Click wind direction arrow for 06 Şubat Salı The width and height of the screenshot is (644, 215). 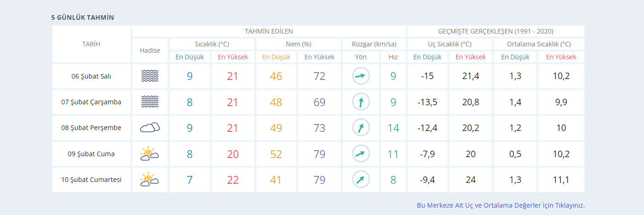point(361,76)
